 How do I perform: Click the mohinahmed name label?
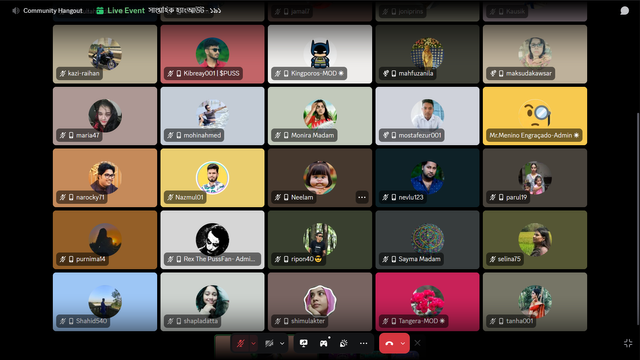pyautogui.click(x=202, y=135)
